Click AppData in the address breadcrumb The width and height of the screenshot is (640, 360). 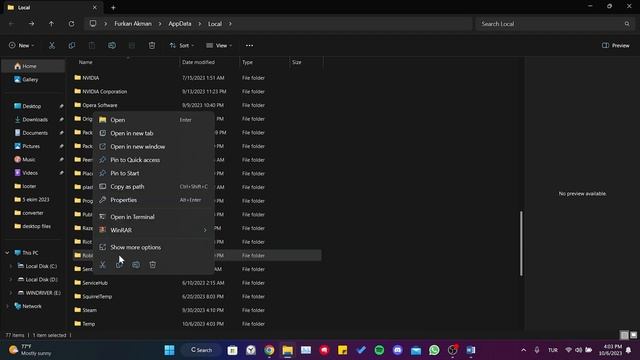click(180, 24)
